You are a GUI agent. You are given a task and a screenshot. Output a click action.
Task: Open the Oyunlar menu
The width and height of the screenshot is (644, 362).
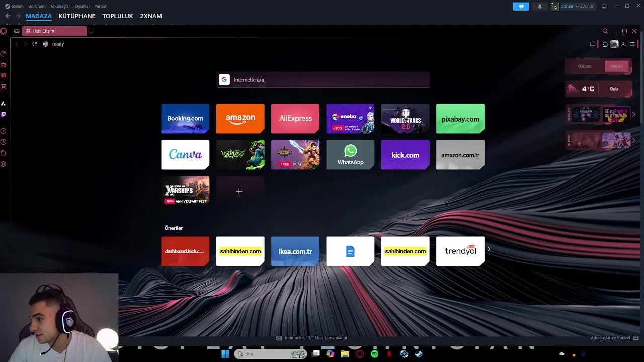[x=83, y=6]
